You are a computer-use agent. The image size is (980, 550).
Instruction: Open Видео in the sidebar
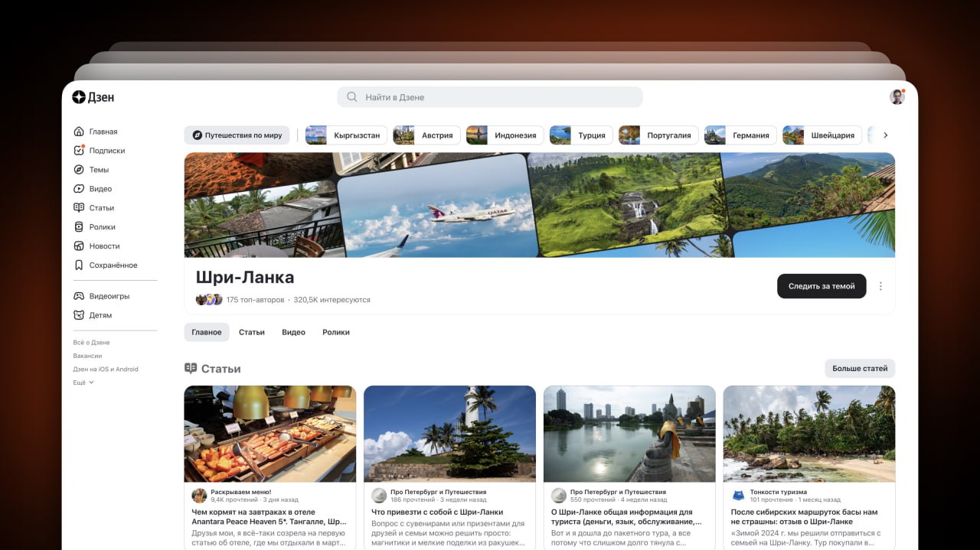coord(100,189)
